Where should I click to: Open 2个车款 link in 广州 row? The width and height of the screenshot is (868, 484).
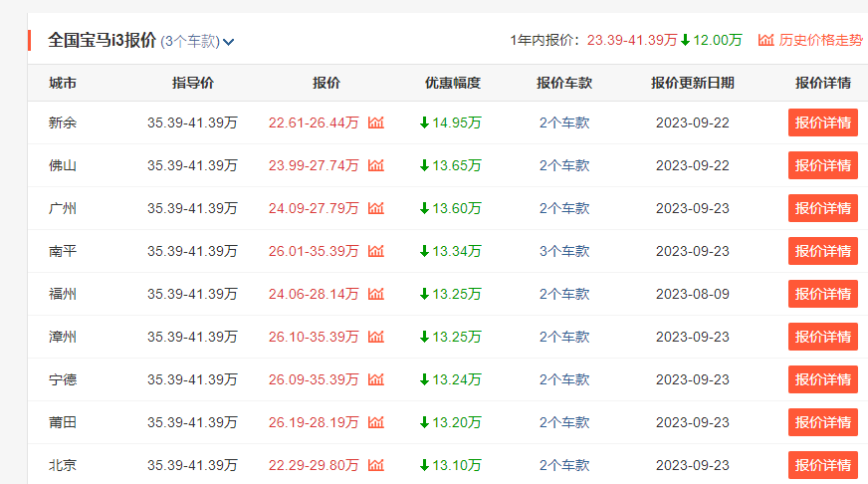coord(564,208)
